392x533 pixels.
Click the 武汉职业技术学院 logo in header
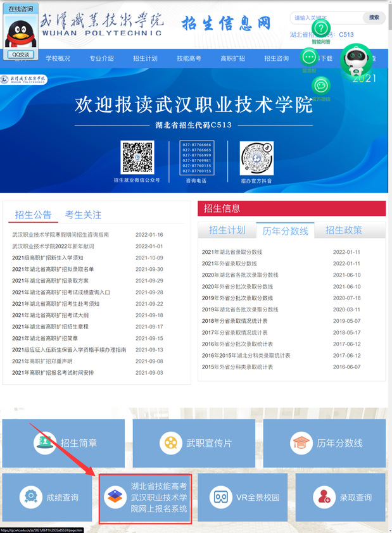(102, 25)
